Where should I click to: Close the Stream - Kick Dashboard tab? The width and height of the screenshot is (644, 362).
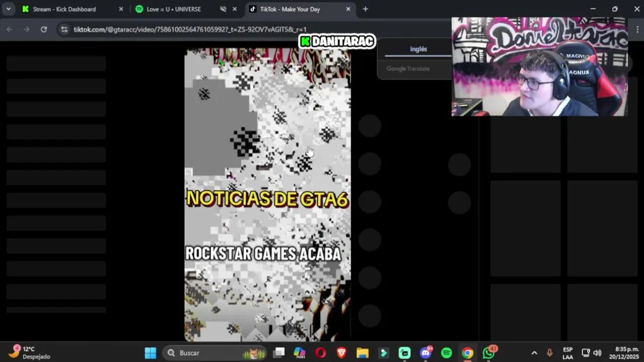[x=121, y=9]
